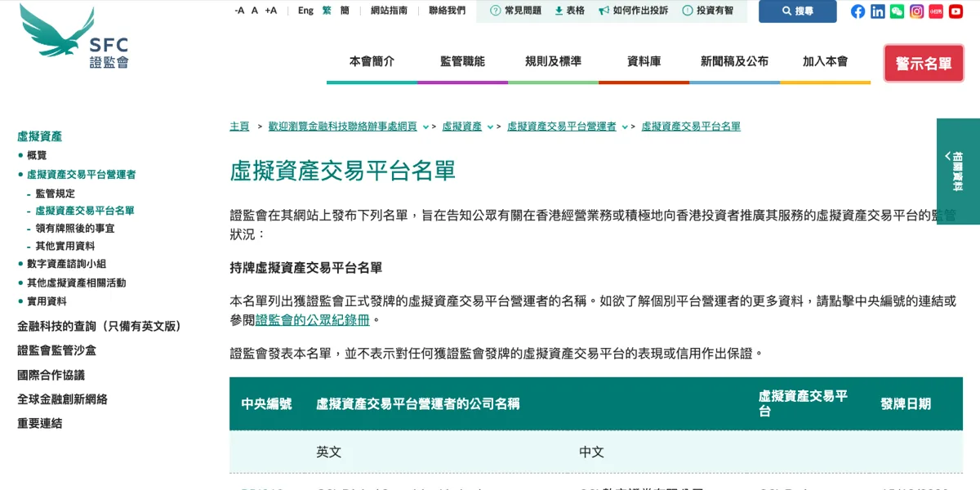980x490 pixels.
Task: Open 虛擬資產 breadcrumb link
Action: tap(462, 127)
